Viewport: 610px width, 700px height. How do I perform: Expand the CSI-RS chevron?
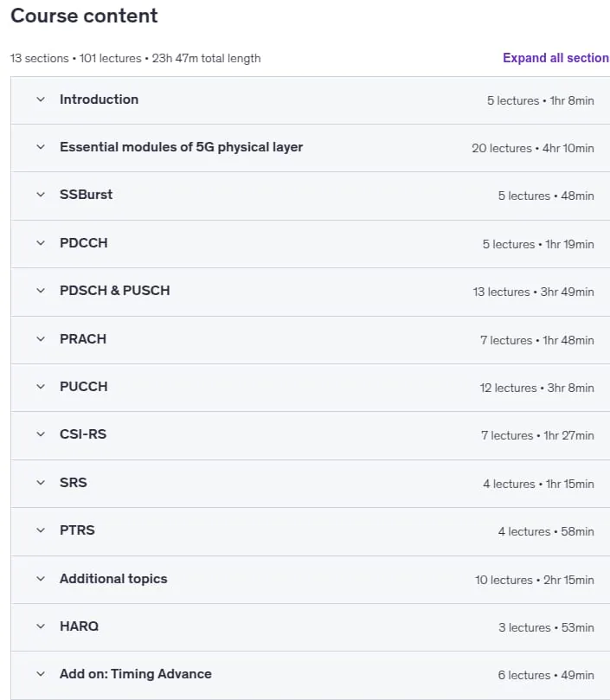click(x=41, y=434)
